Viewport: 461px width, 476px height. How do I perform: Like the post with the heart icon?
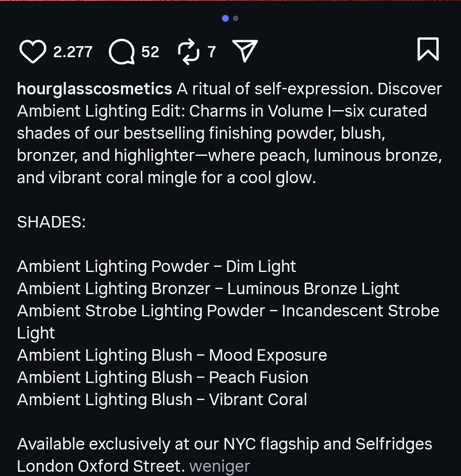32,52
